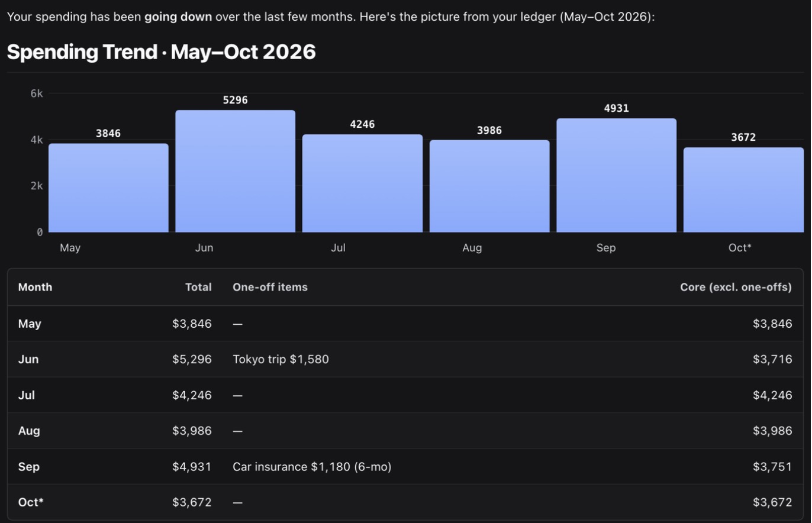The height and width of the screenshot is (523, 812).
Task: Click the 4931 value label above the September bar
Action: (616, 108)
